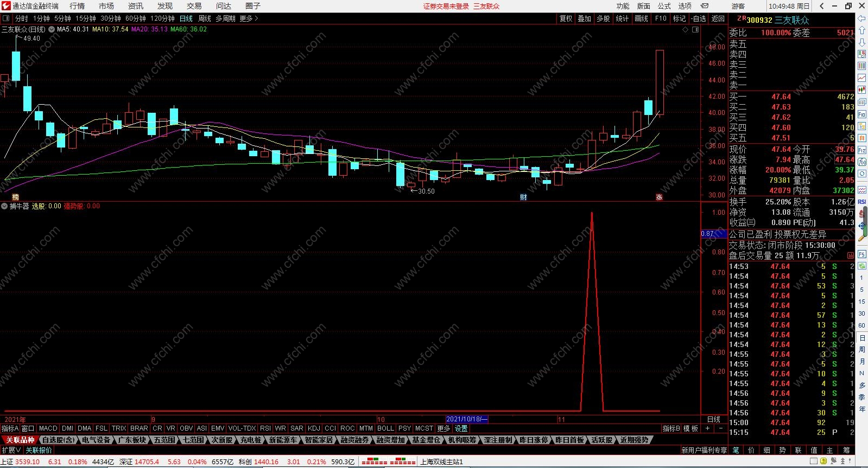Switch to 周线 weekly period
The image size is (868, 468).
[x=205, y=18]
